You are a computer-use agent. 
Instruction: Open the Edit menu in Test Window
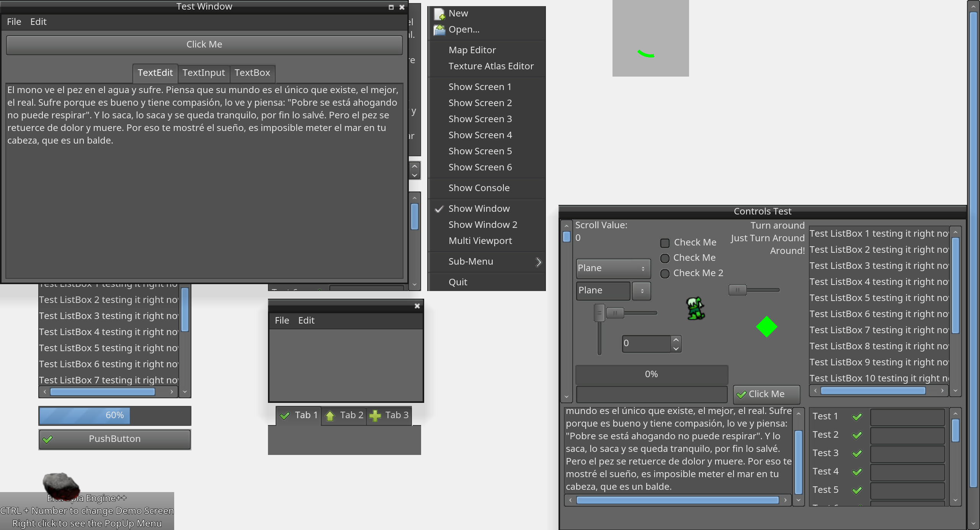tap(38, 21)
